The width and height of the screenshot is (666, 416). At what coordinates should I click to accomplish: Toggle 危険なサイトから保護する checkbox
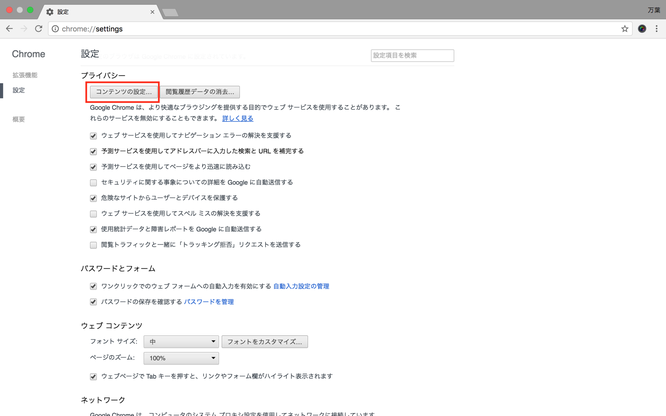tap(93, 198)
